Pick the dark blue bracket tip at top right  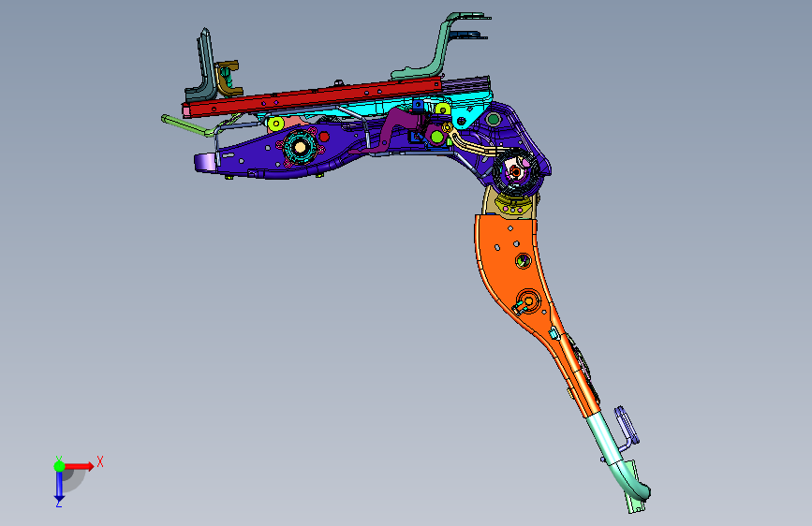pos(468,36)
